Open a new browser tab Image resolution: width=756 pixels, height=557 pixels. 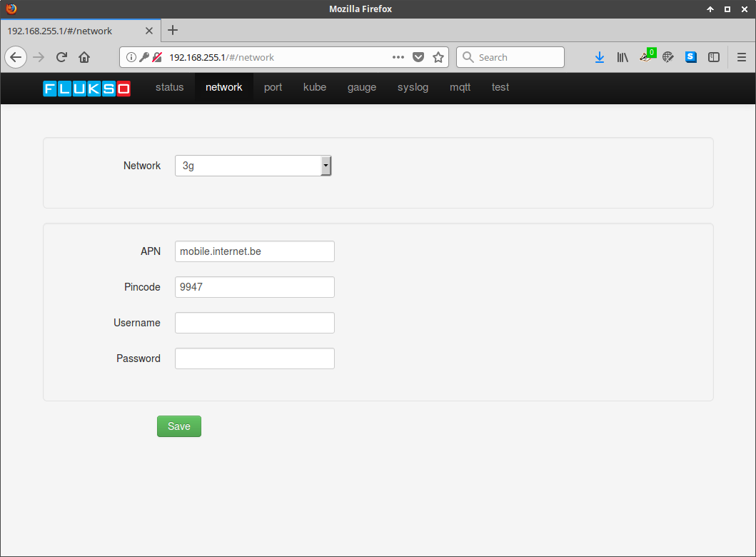(x=173, y=30)
